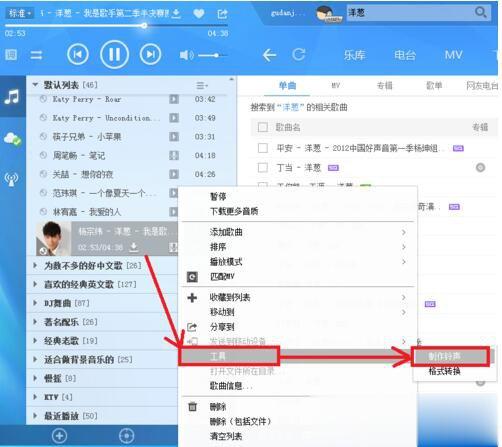The image size is (502, 447).
Task: Open the 标准 quality dropdown
Action: (19, 13)
